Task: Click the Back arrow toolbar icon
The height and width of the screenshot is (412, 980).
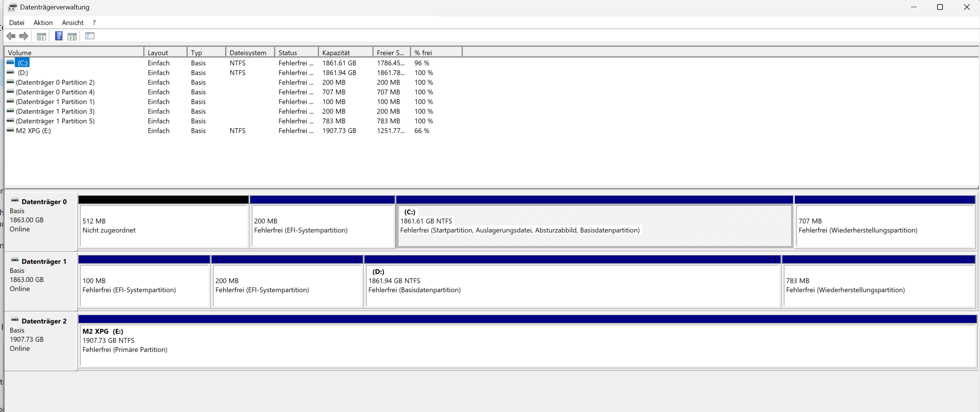Action: click(x=11, y=36)
